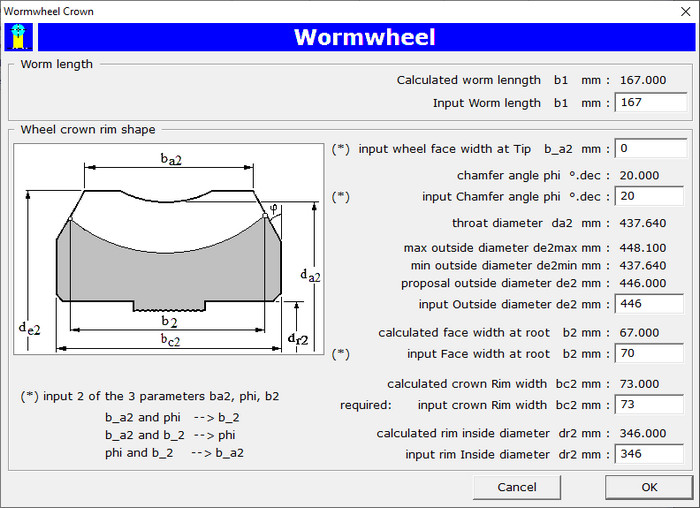Screen dimensions: 700x508
Task: Click calculated face width value 67.000
Action: [x=639, y=333]
